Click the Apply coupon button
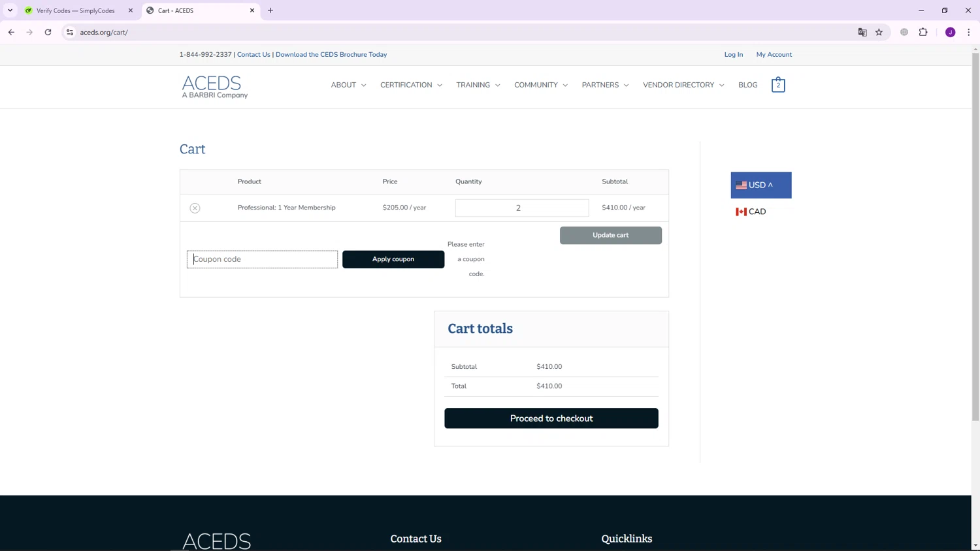Screen dimensions: 980x551 click(x=393, y=259)
